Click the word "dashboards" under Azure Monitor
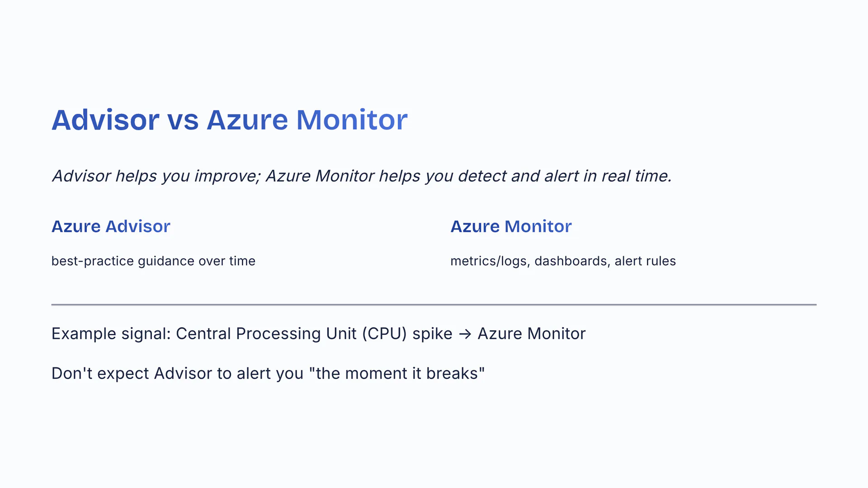This screenshot has width=868, height=488. [571, 261]
